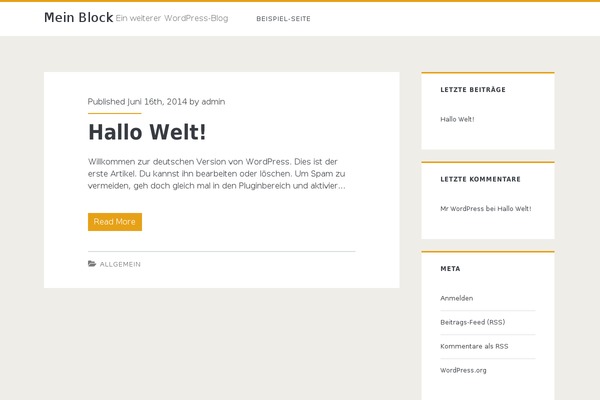Select Hallo Welt! under Letzte Beiträge
This screenshot has height=400, width=600.
click(457, 119)
